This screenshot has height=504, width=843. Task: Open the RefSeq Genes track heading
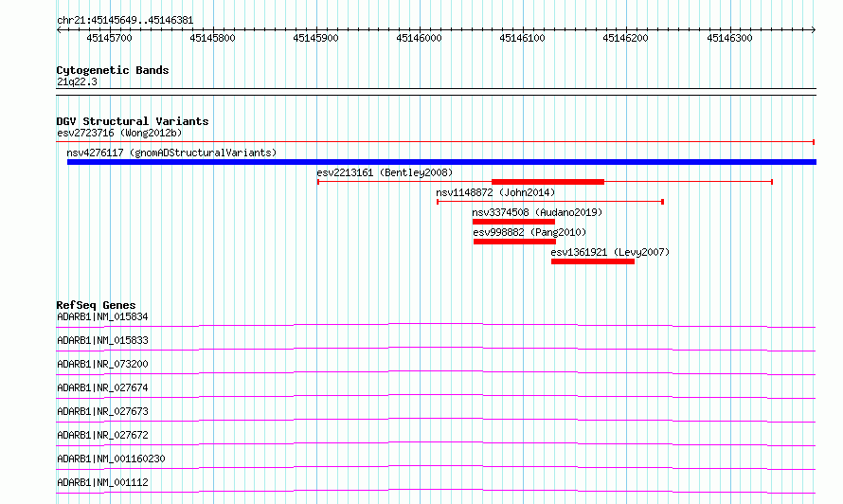coord(96,305)
